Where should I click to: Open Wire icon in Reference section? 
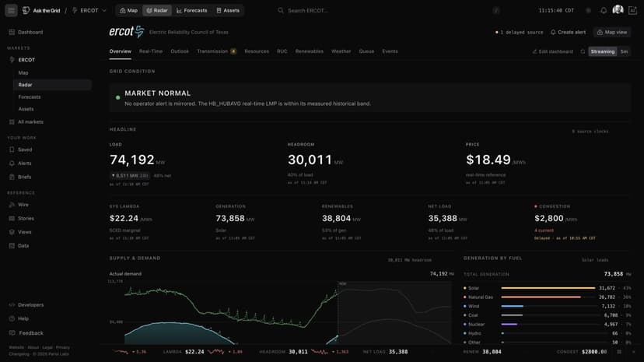tap(12, 205)
